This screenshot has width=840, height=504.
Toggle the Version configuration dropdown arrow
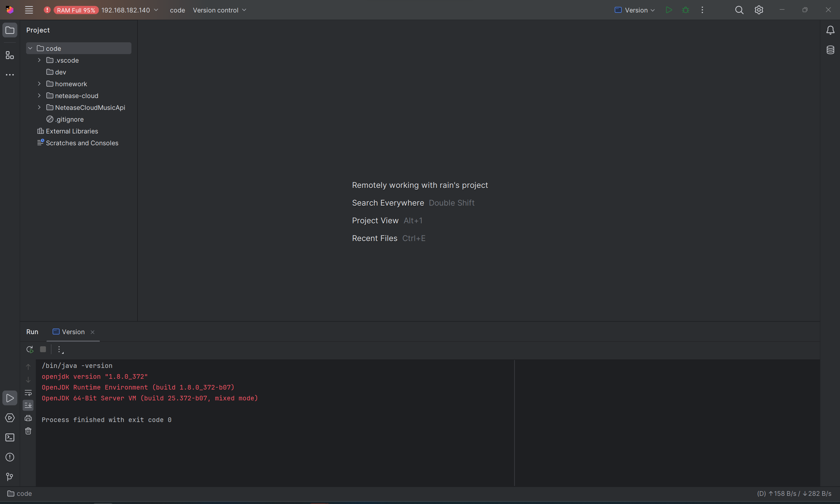[654, 10]
